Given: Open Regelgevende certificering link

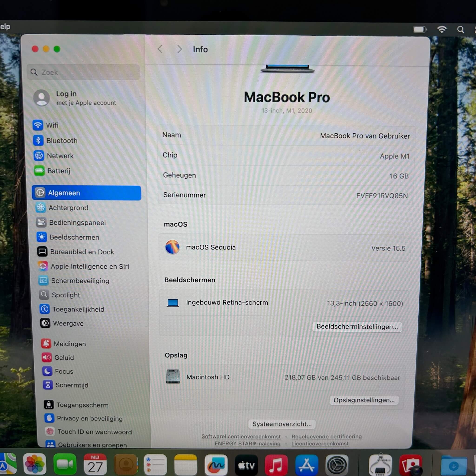Looking at the screenshot, I should (x=327, y=436).
